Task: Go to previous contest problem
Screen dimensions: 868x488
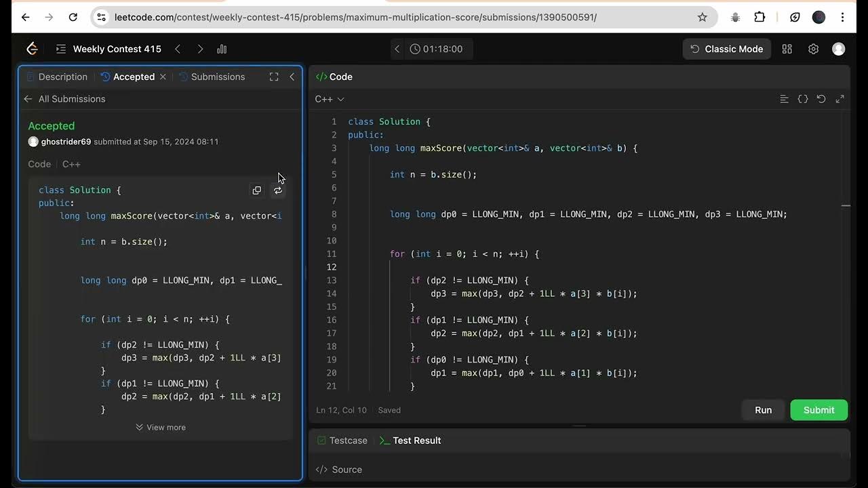Action: 178,49
